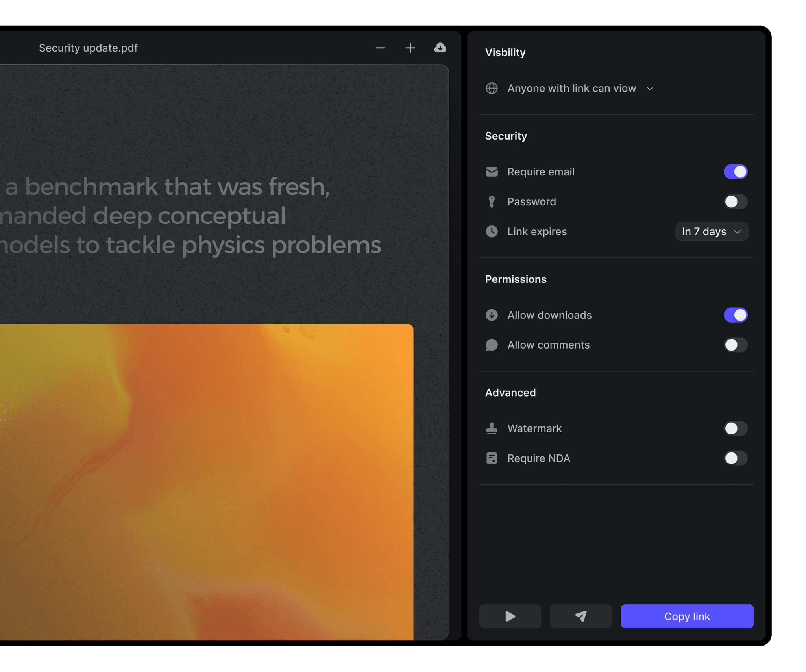
Task: Click the comment bubble icon beside Allow comments
Action: pyautogui.click(x=492, y=345)
